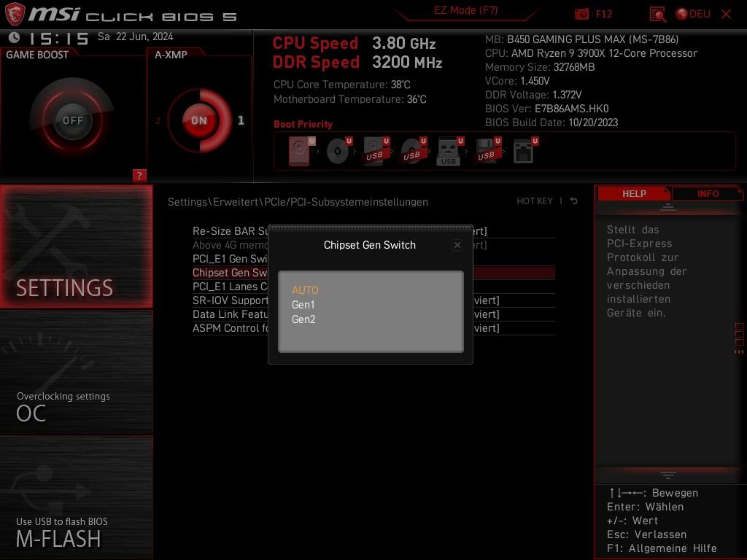Select the network boot priority device

pyautogui.click(x=525, y=151)
